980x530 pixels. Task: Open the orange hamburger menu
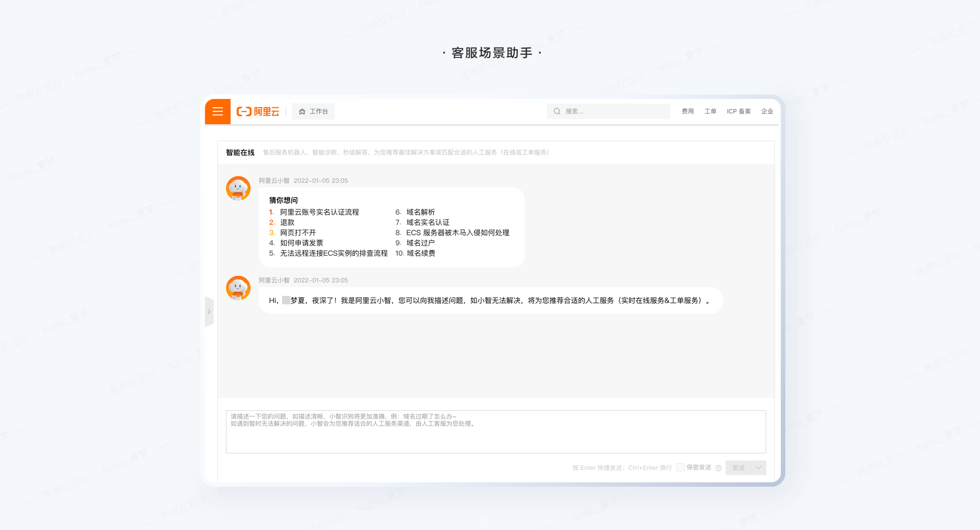[218, 111]
